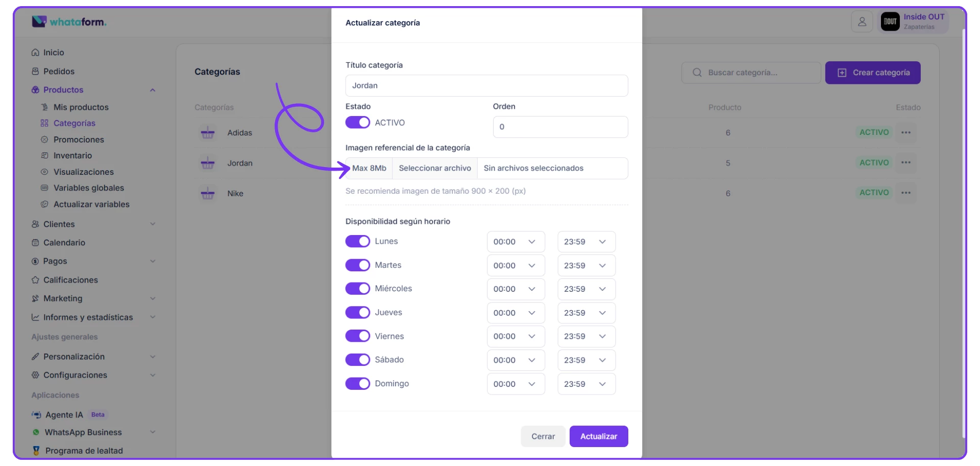Open options menu for Nike row

click(x=905, y=193)
